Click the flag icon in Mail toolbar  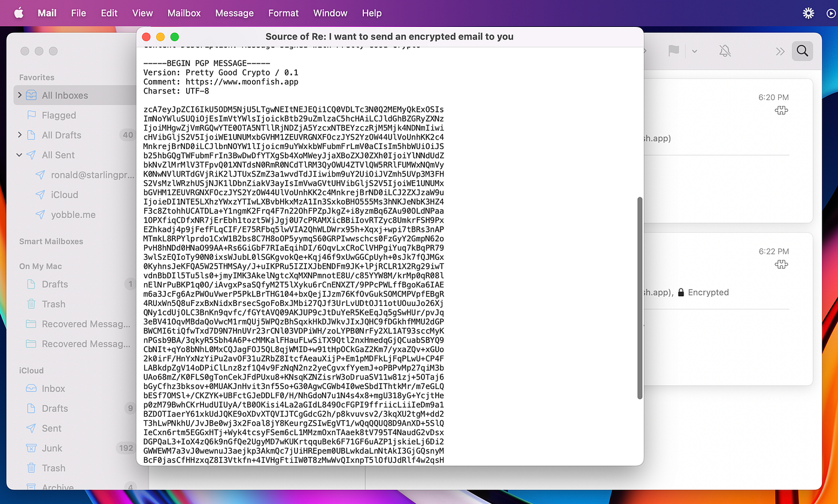click(674, 51)
